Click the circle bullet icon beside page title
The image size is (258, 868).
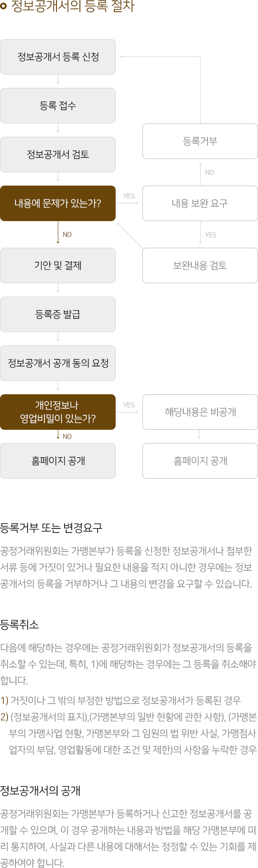pos(4,7)
